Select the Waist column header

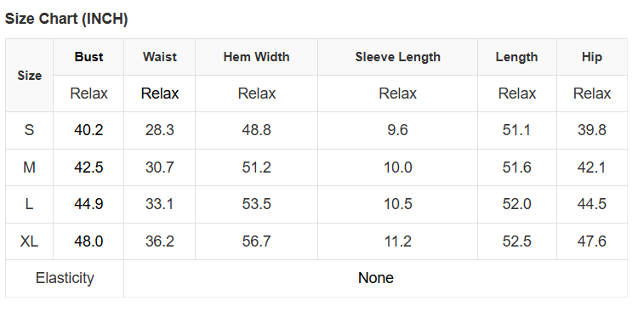coord(160,57)
